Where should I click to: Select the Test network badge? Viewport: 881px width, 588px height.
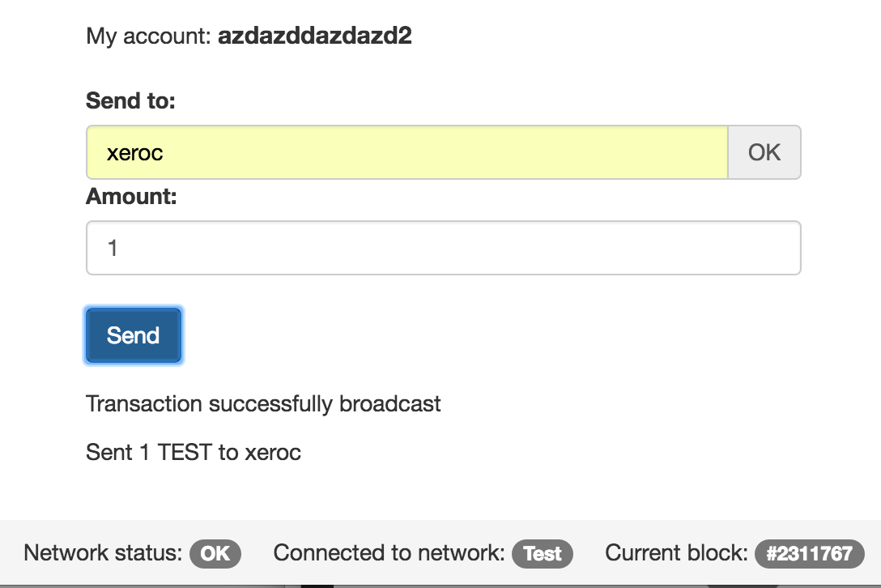(x=543, y=553)
